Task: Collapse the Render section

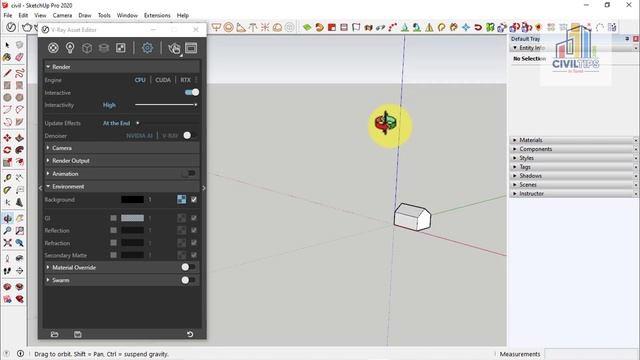Action: [x=122, y=67]
